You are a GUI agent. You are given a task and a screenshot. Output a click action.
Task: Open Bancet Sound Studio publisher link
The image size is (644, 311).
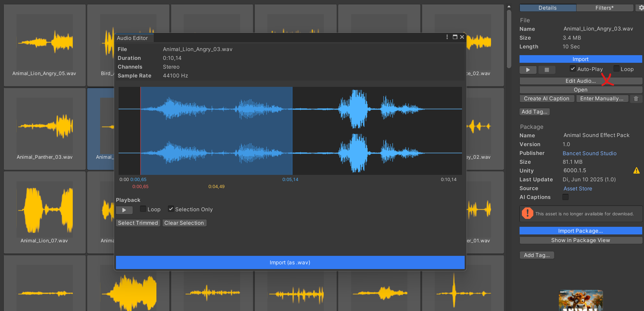pos(589,153)
